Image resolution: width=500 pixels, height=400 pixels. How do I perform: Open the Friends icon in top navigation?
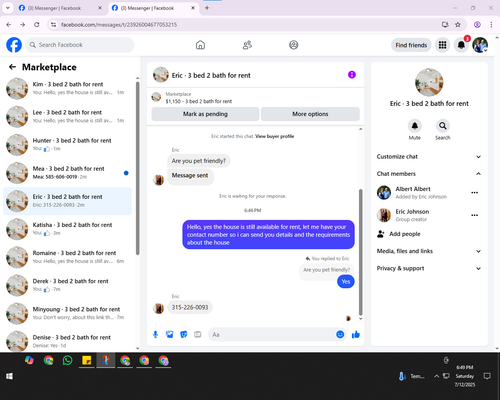(247, 45)
